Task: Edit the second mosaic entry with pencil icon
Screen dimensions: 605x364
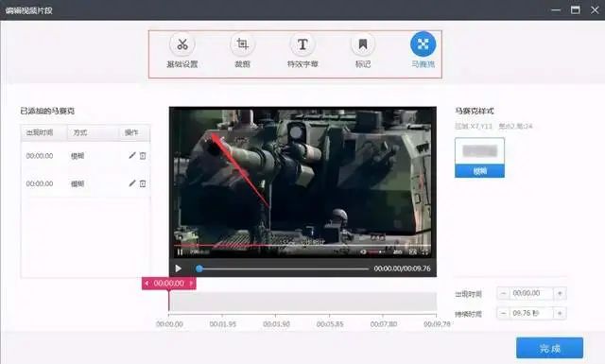Action: 132,183
